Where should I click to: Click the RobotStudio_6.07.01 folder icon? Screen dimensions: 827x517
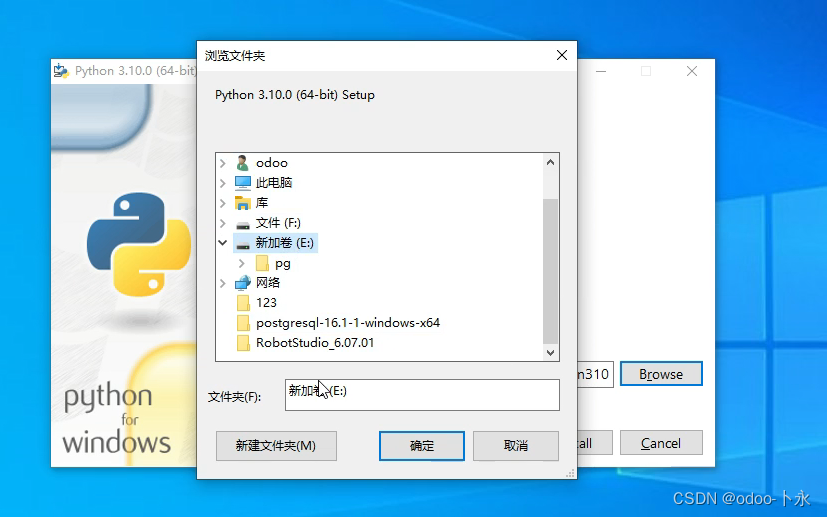[243, 343]
